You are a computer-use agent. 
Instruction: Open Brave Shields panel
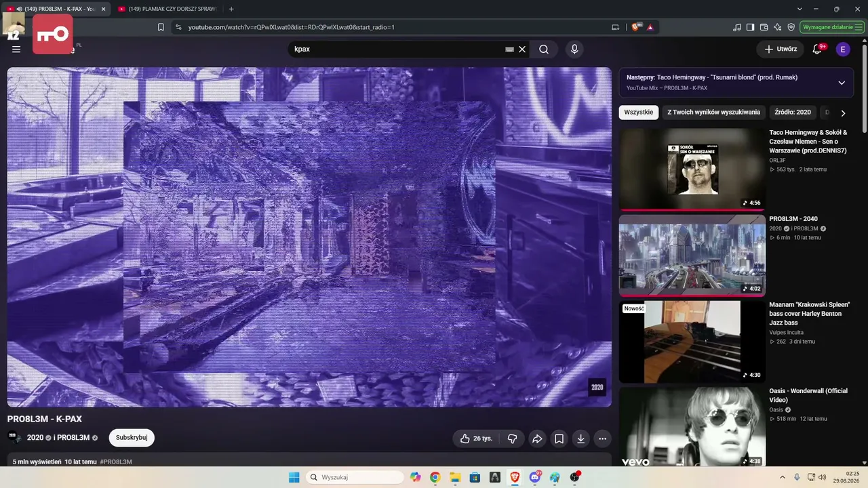(635, 27)
